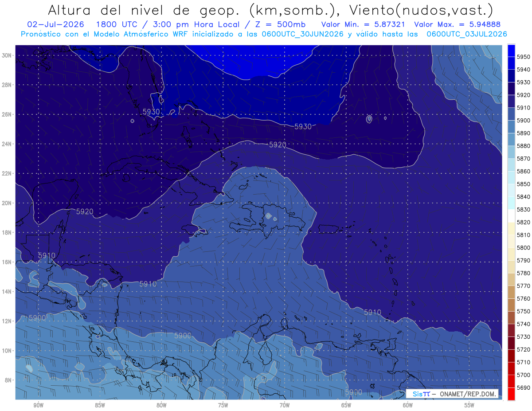The image size is (532, 411).
Task: Click the 5790 value on the color scale
Action: pos(524,260)
